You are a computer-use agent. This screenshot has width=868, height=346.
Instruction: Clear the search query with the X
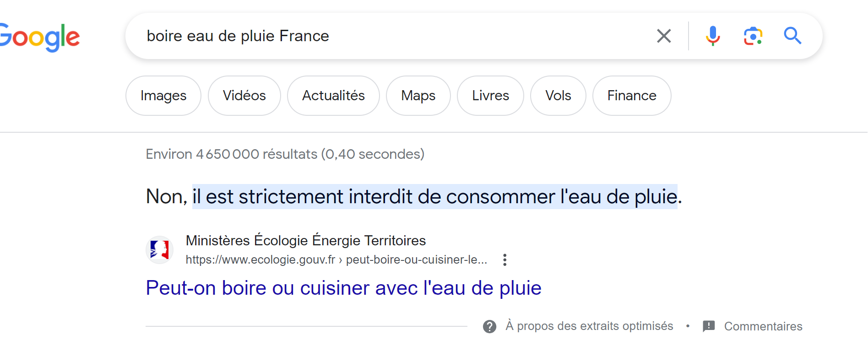(664, 36)
